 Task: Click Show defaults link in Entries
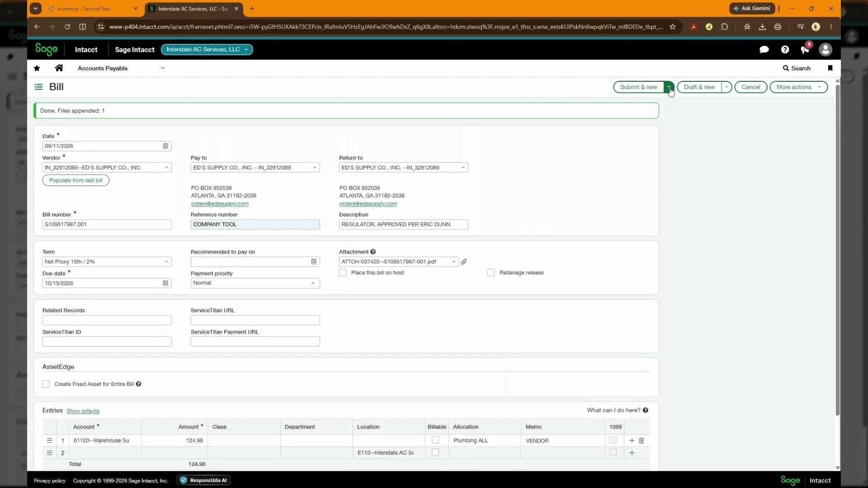tap(83, 411)
